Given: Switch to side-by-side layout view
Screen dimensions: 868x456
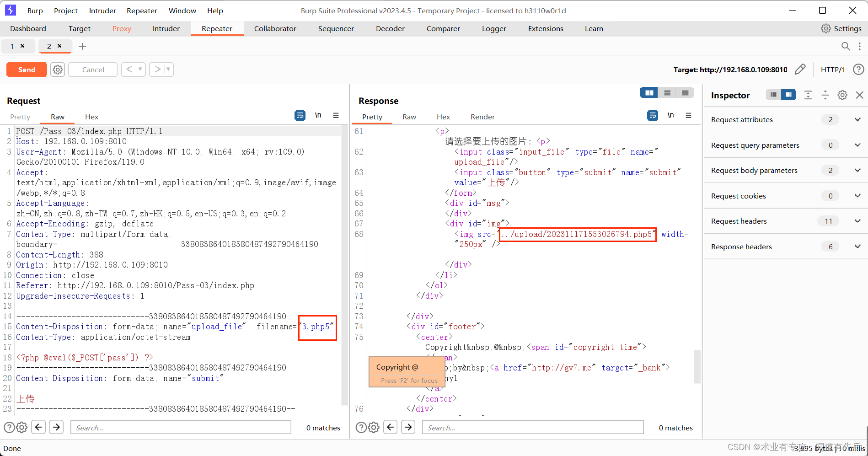Looking at the screenshot, I should 649,93.
